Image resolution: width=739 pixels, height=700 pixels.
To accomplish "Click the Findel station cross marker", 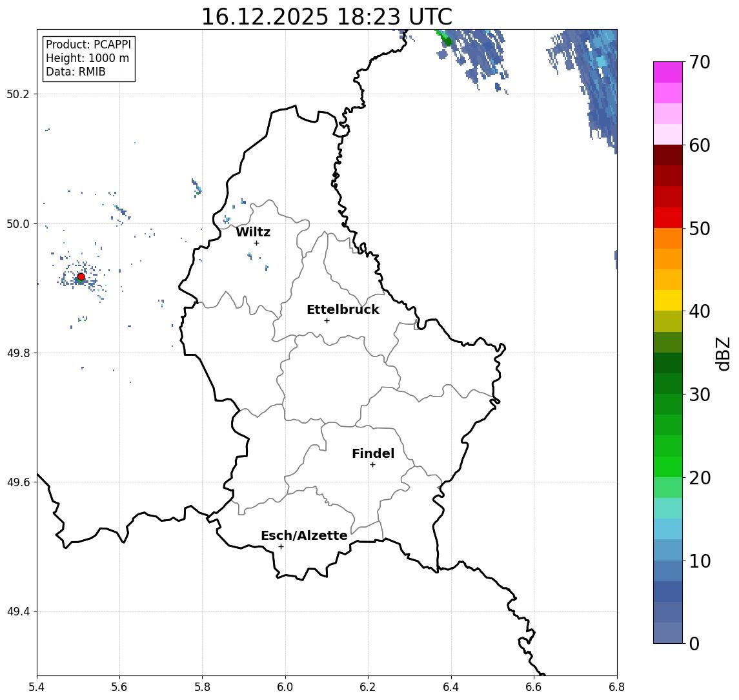I will click(x=372, y=465).
